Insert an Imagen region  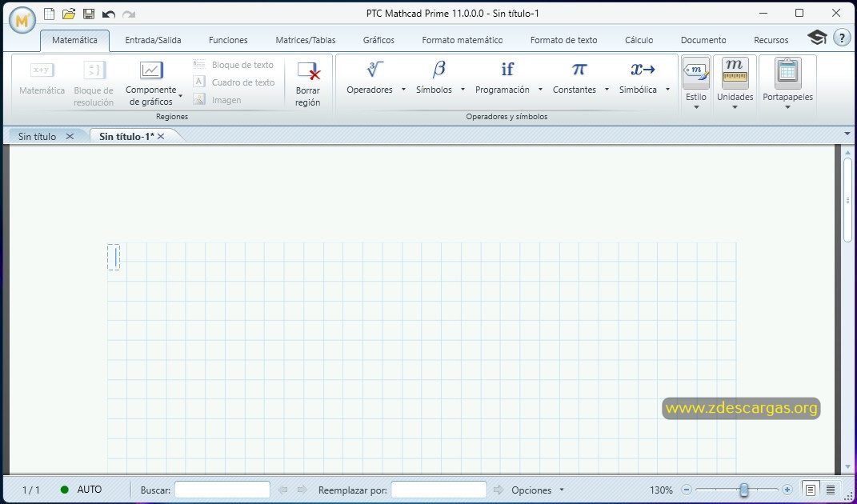pyautogui.click(x=217, y=100)
